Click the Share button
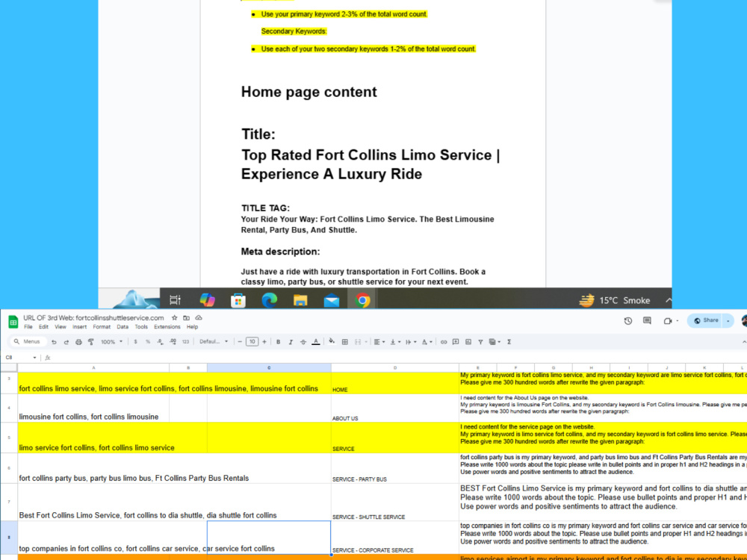Image resolution: width=747 pixels, height=560 pixels. tap(706, 321)
